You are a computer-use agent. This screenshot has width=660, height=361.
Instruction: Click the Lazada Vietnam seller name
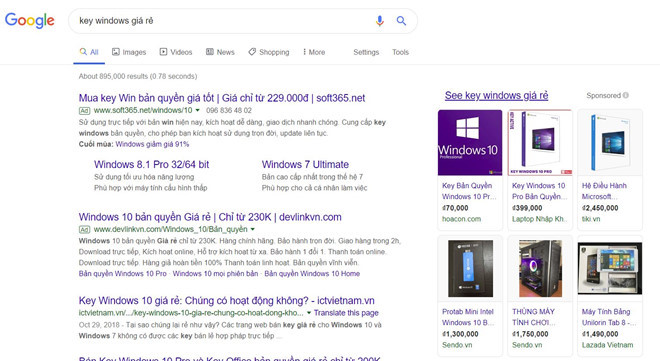607,345
